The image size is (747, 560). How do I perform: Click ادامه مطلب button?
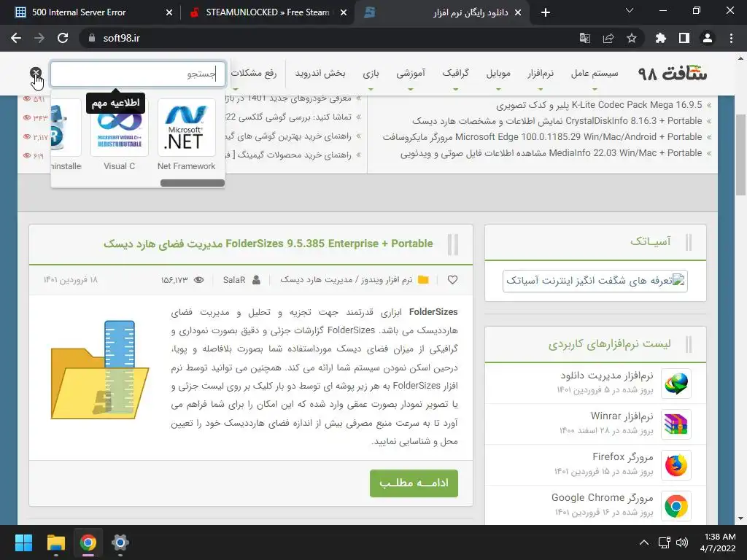tap(414, 483)
